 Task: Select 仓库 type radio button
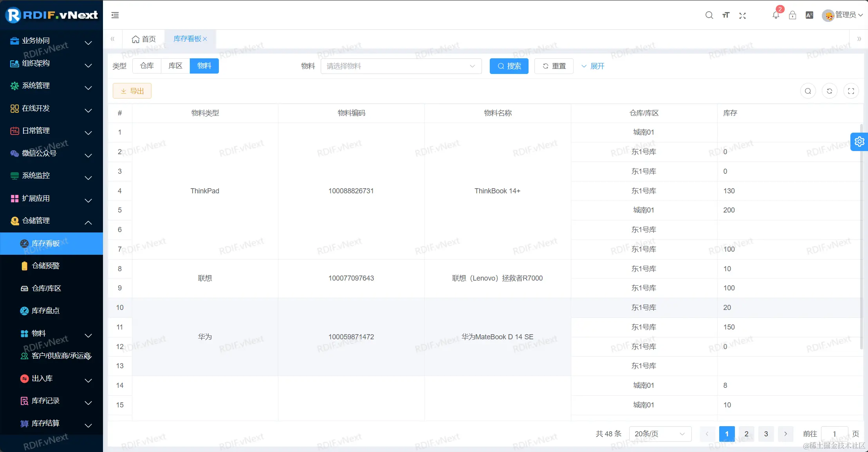[147, 66]
